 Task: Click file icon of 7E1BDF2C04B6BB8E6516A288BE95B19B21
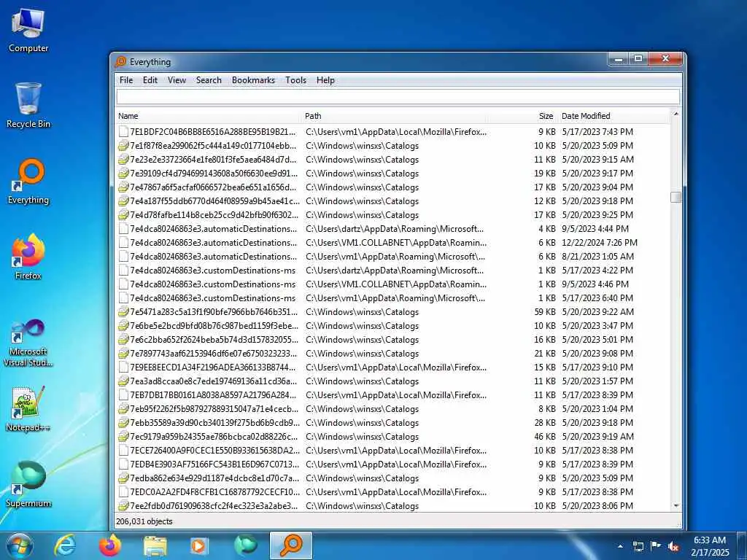pyautogui.click(x=123, y=131)
